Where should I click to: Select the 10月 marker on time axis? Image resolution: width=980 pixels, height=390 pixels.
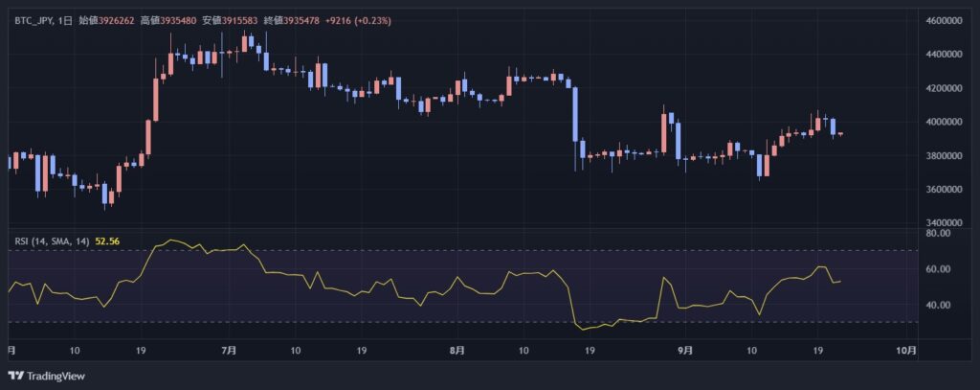(907, 351)
